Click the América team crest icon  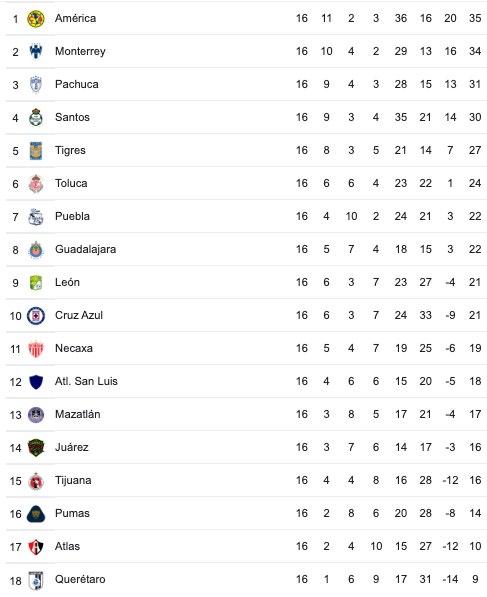click(x=36, y=19)
